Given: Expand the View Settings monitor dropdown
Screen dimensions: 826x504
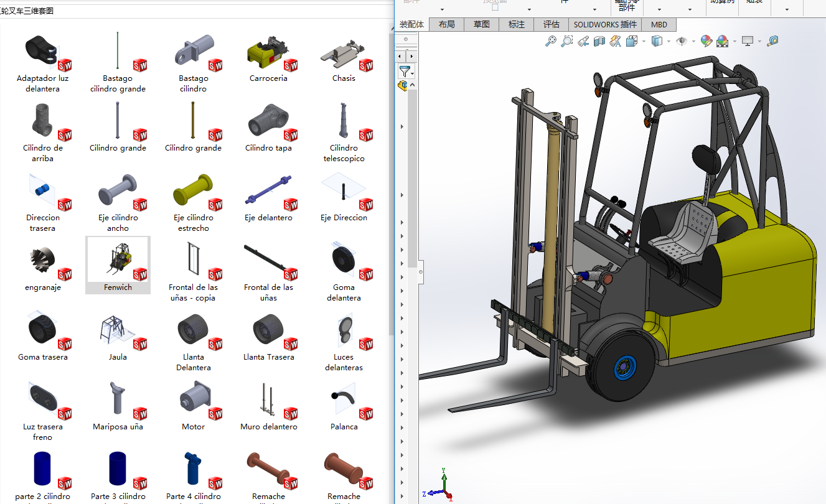Looking at the screenshot, I should click(x=760, y=42).
